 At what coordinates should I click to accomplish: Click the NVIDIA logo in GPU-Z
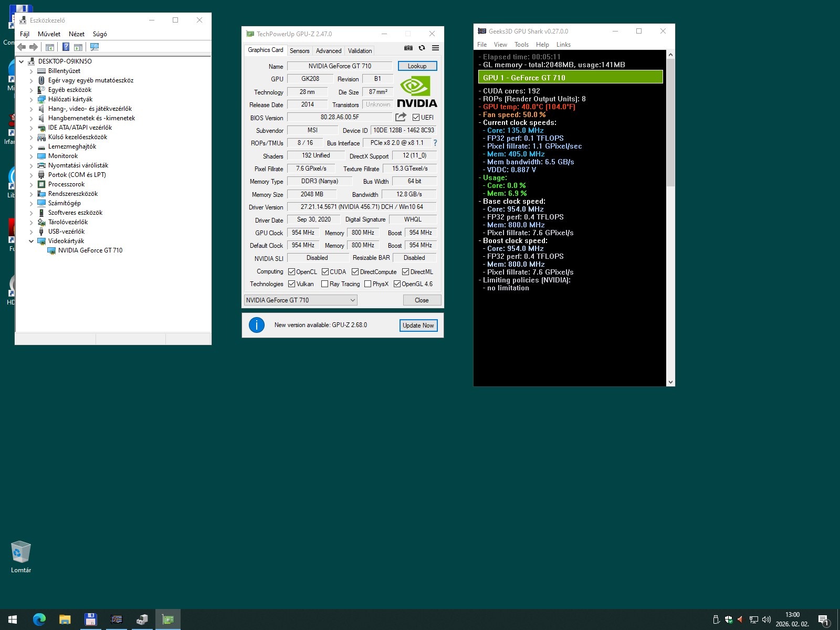click(x=417, y=92)
